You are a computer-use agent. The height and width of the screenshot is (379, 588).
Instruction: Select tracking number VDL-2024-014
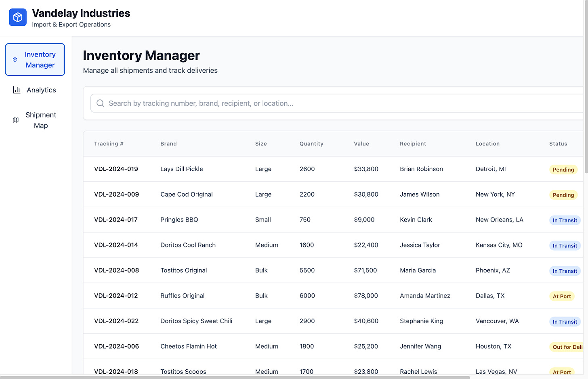point(116,245)
